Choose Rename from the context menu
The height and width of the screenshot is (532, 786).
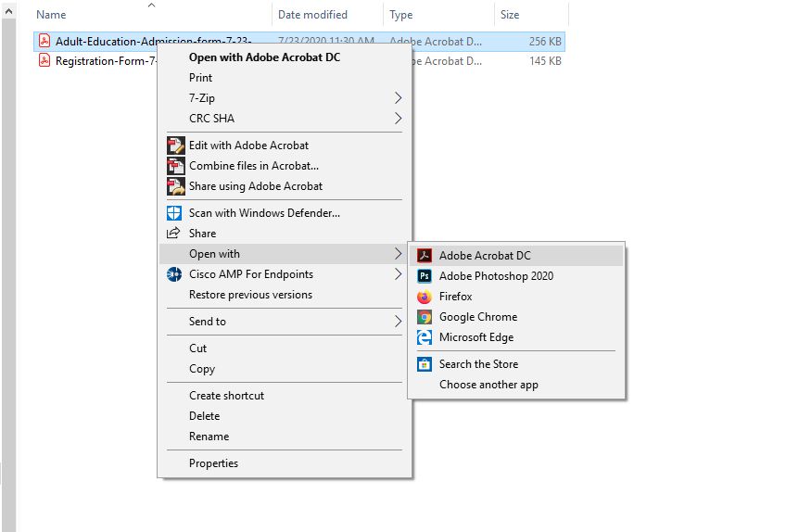tap(285, 437)
